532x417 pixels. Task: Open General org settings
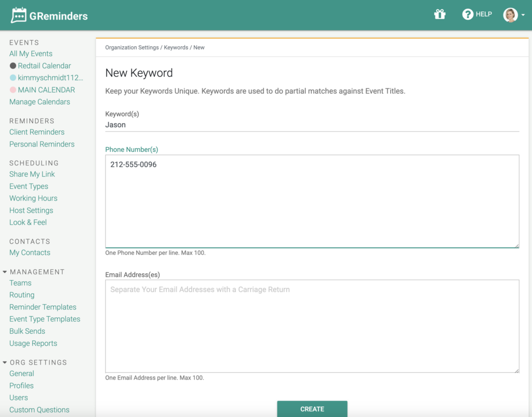[x=22, y=373]
